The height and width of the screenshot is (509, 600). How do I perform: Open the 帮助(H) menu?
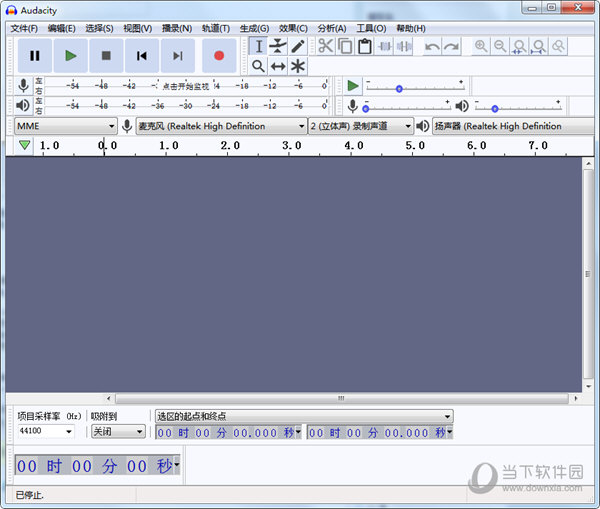tap(411, 28)
